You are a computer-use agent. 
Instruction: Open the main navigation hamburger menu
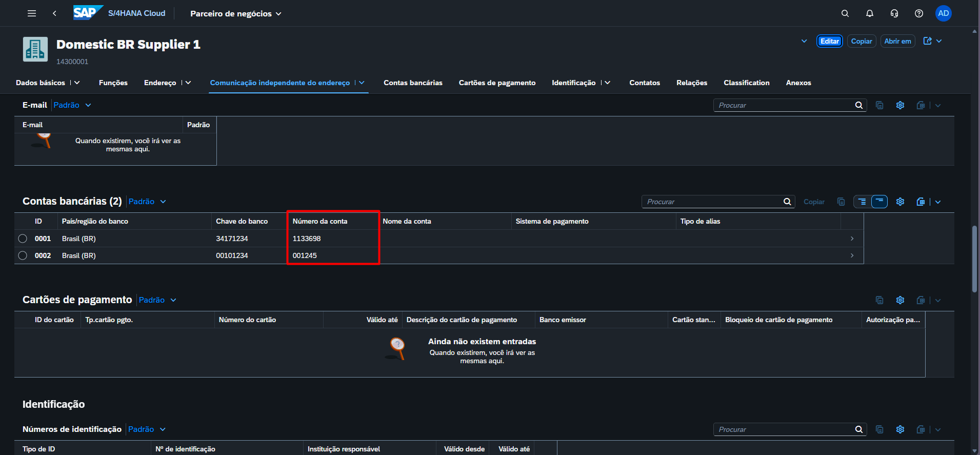[x=32, y=13]
